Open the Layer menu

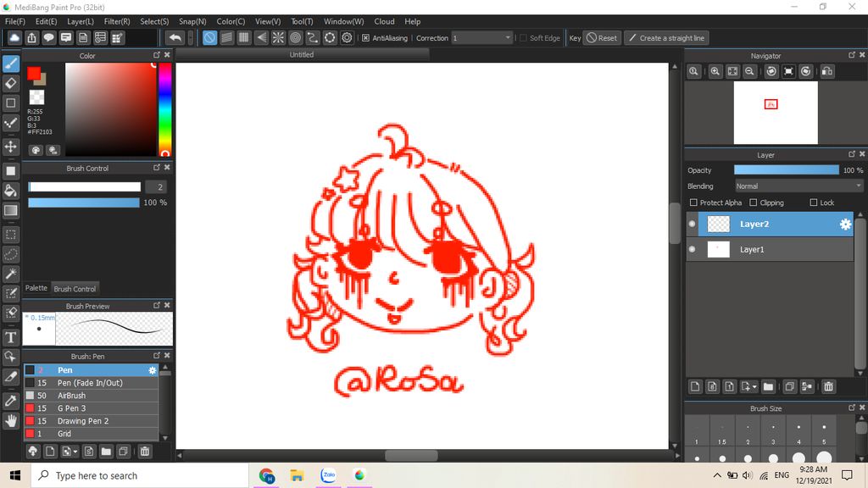coord(81,21)
